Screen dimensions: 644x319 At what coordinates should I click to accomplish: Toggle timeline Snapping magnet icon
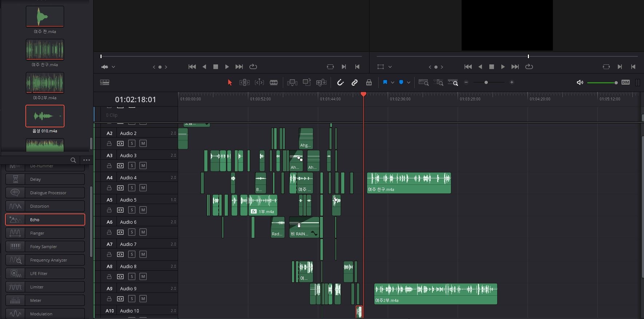tap(340, 83)
